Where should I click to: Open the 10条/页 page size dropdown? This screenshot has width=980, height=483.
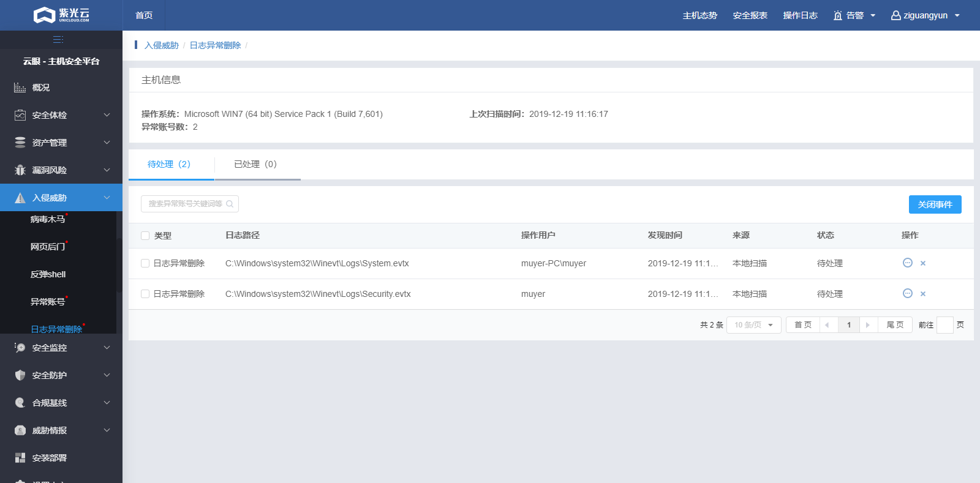pyautogui.click(x=754, y=325)
